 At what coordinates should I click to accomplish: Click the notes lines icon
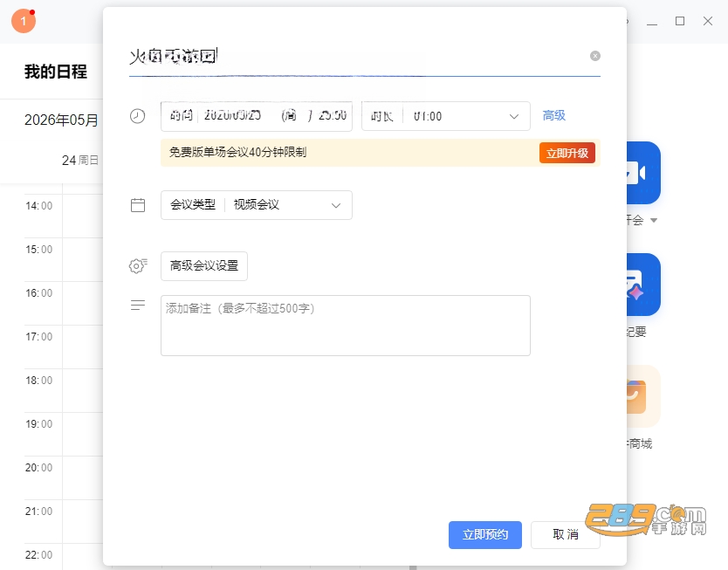pyautogui.click(x=138, y=305)
